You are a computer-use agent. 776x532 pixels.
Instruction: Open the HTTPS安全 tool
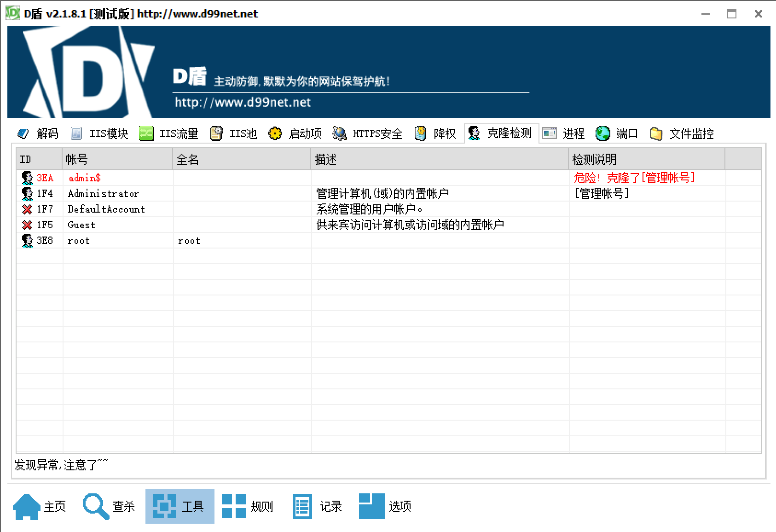(368, 133)
